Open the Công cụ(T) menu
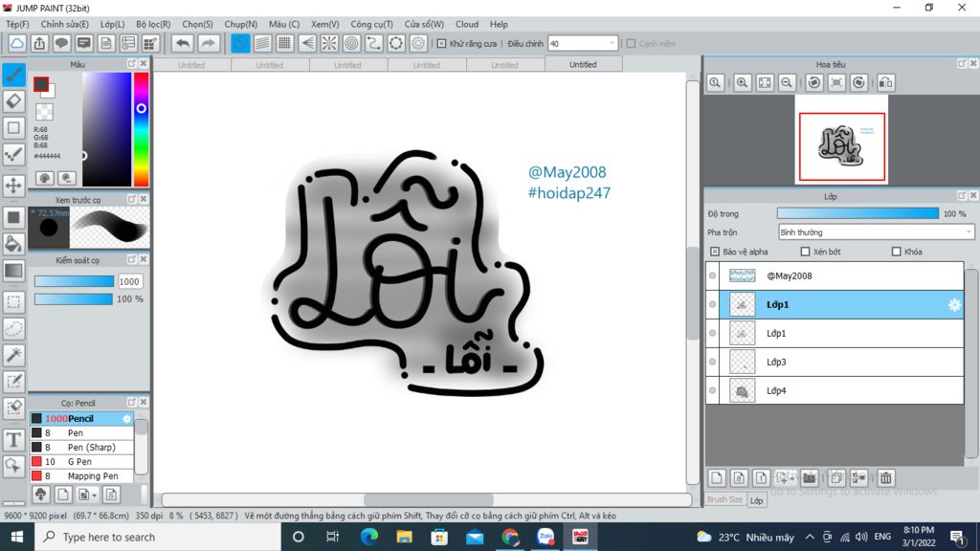Image resolution: width=980 pixels, height=551 pixels. (372, 24)
